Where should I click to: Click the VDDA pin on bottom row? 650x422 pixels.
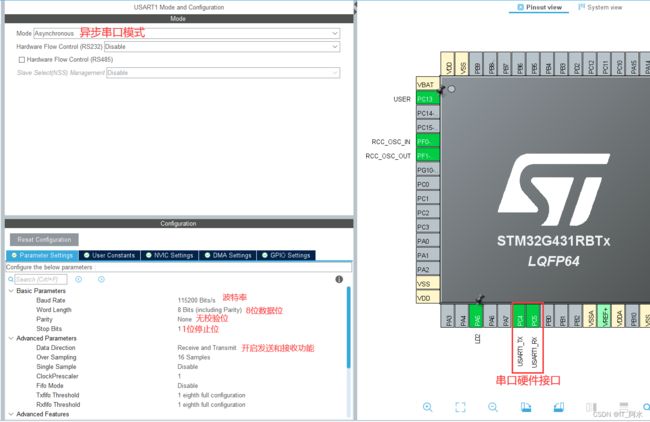619,316
